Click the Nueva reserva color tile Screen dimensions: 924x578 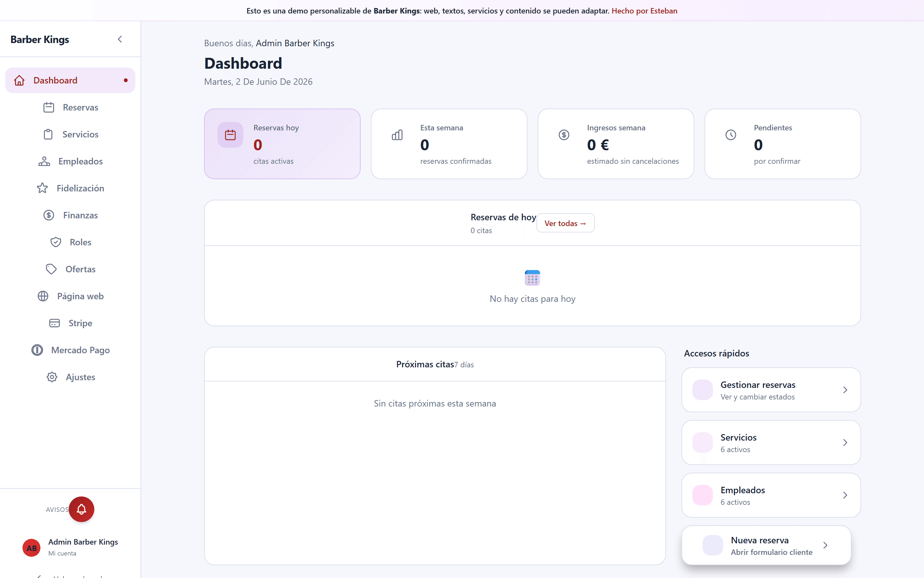coord(713,546)
